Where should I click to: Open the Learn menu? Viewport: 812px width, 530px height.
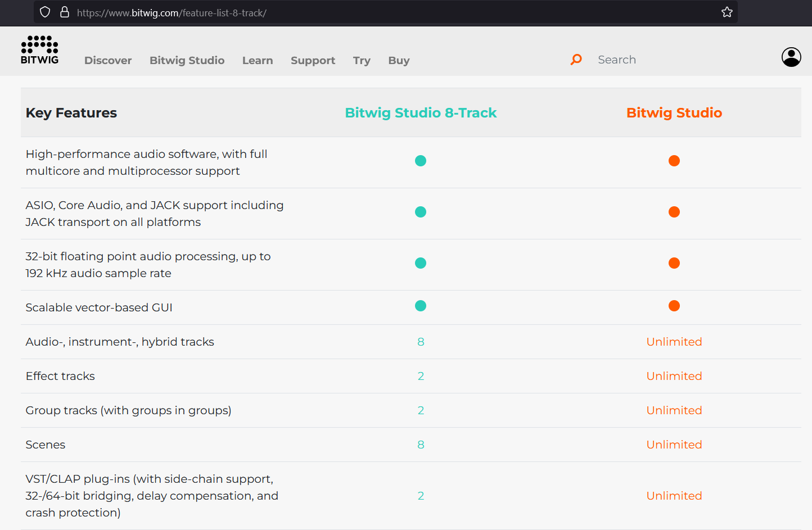point(258,61)
